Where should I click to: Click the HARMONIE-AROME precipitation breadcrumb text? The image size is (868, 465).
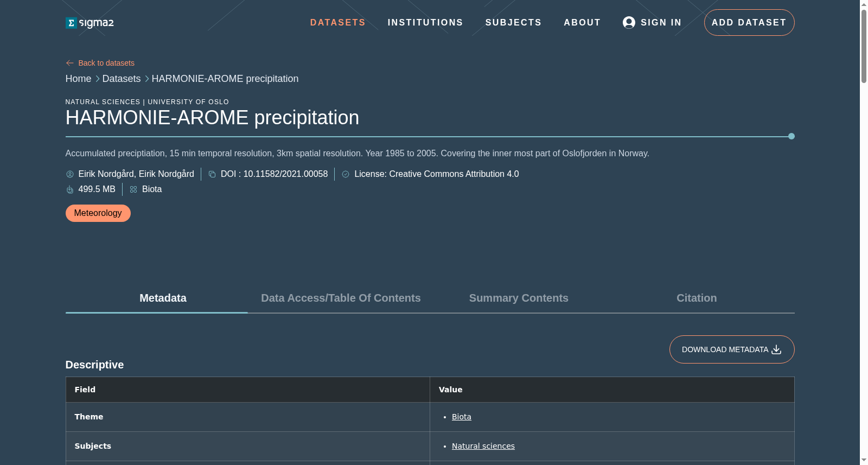[x=225, y=79]
